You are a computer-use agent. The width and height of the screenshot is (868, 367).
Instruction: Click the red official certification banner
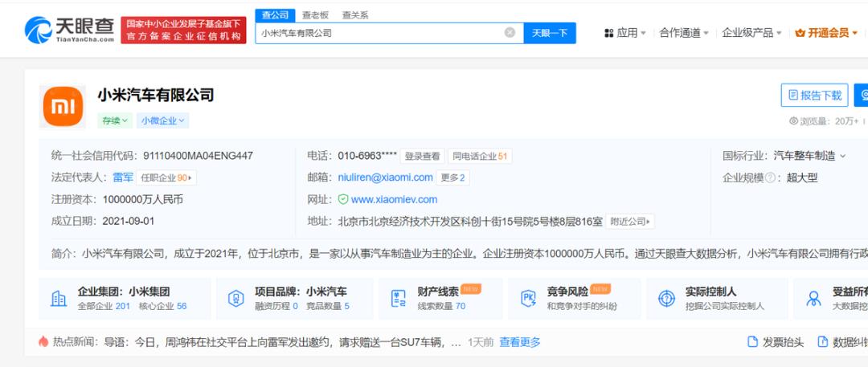point(183,30)
